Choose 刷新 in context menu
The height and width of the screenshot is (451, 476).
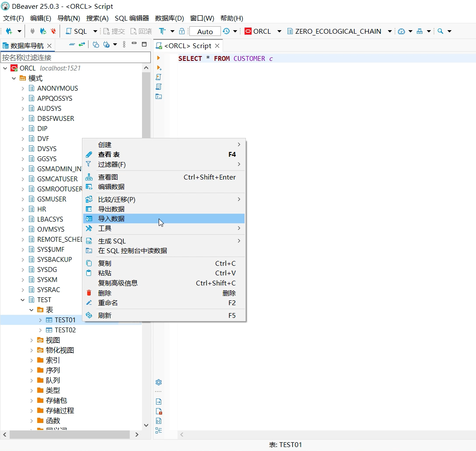(x=164, y=315)
